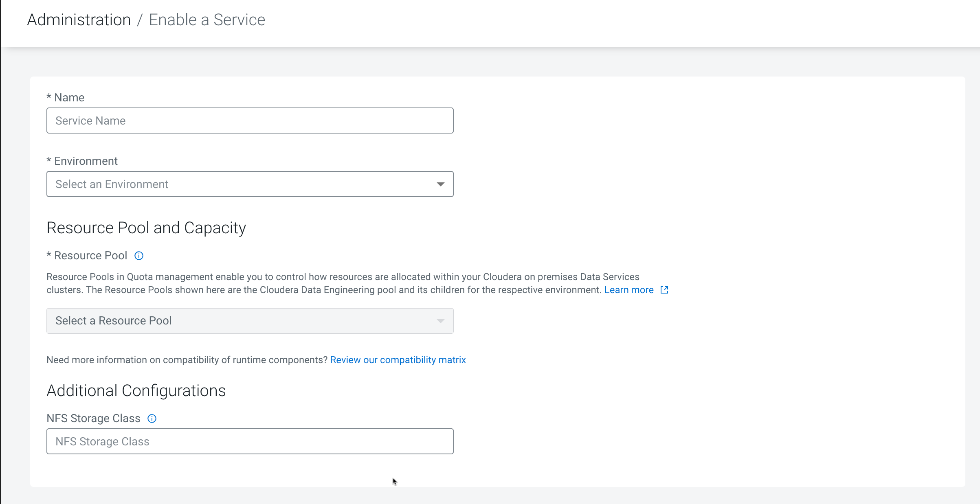This screenshot has height=504, width=980.
Task: Focus the Service Name input field
Action: 249,121
